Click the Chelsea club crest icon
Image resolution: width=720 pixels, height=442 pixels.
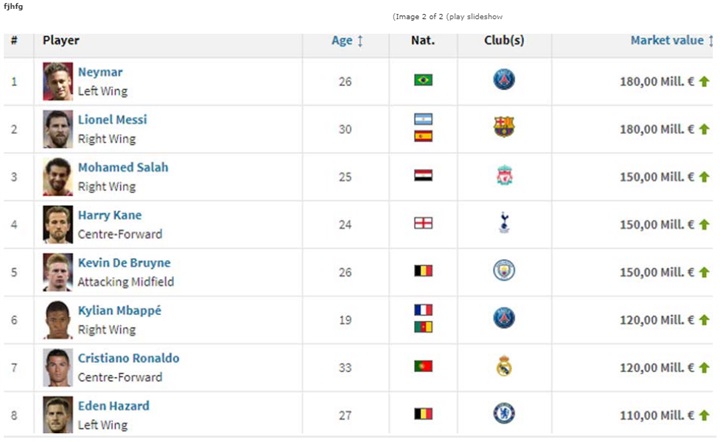[504, 414]
